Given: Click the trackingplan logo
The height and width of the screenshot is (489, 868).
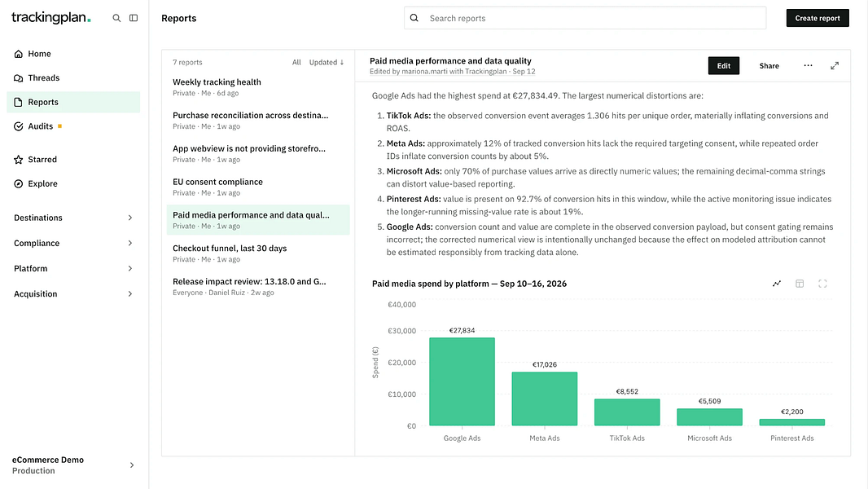Looking at the screenshot, I should 51,18.
